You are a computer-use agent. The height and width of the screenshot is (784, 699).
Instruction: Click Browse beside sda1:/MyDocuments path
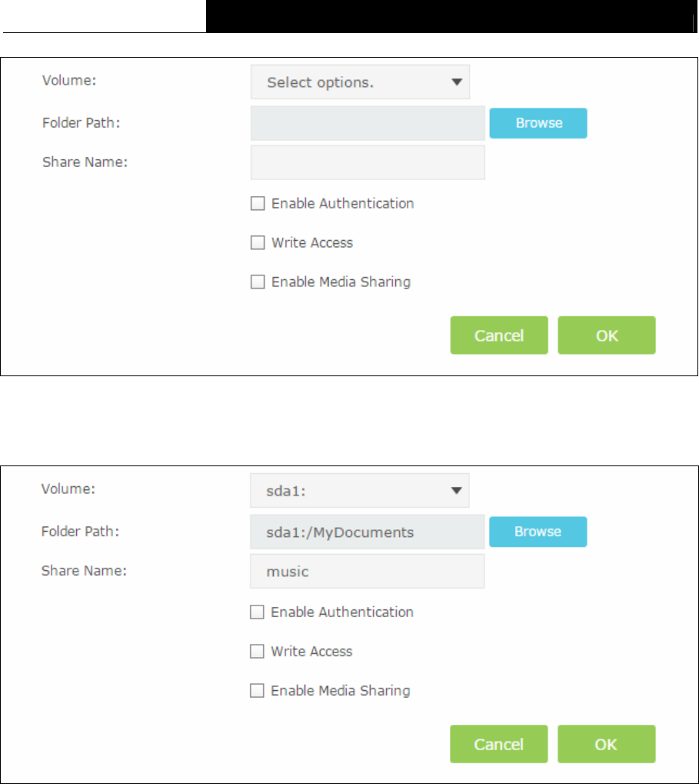click(x=538, y=532)
